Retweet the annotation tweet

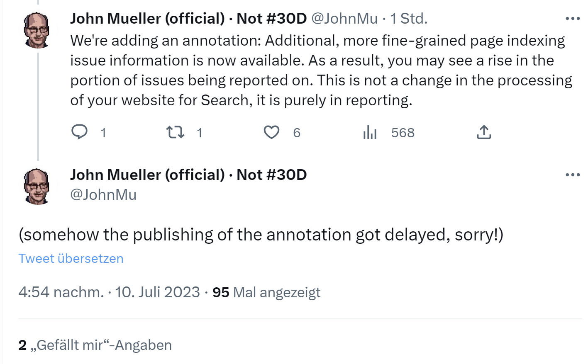(176, 132)
